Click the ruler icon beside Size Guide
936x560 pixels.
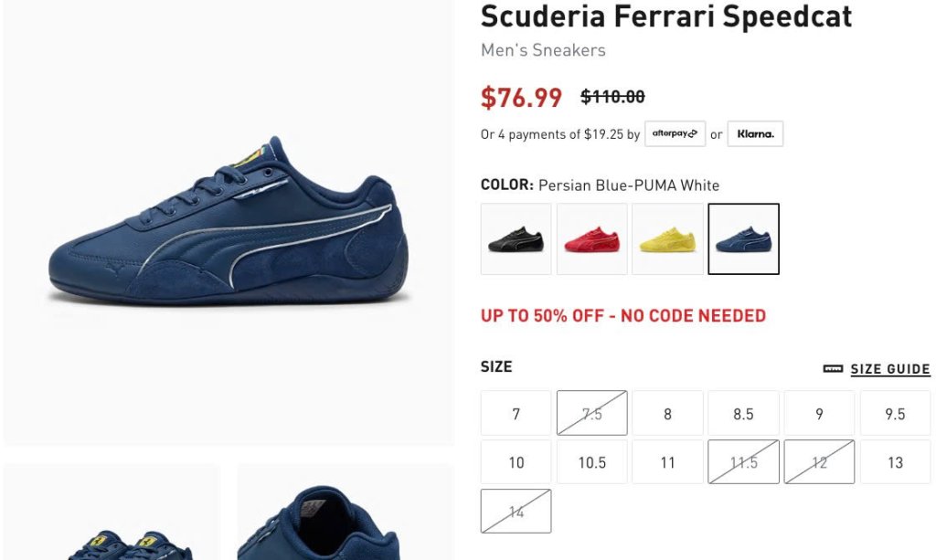(833, 368)
